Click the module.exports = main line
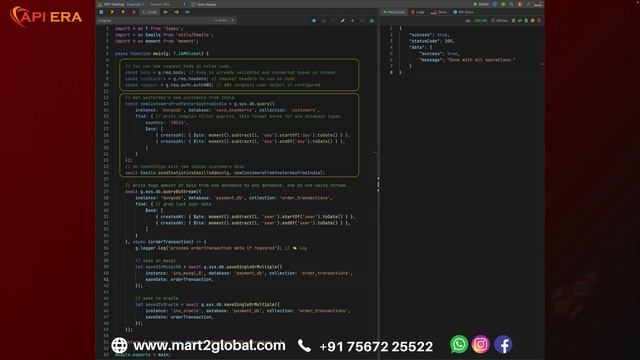The width and height of the screenshot is (640, 360). (142, 355)
